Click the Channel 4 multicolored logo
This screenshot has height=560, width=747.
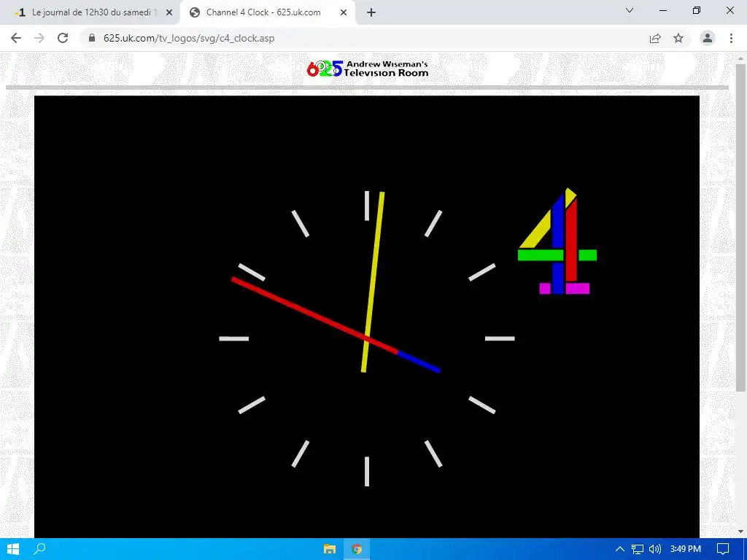coord(557,241)
